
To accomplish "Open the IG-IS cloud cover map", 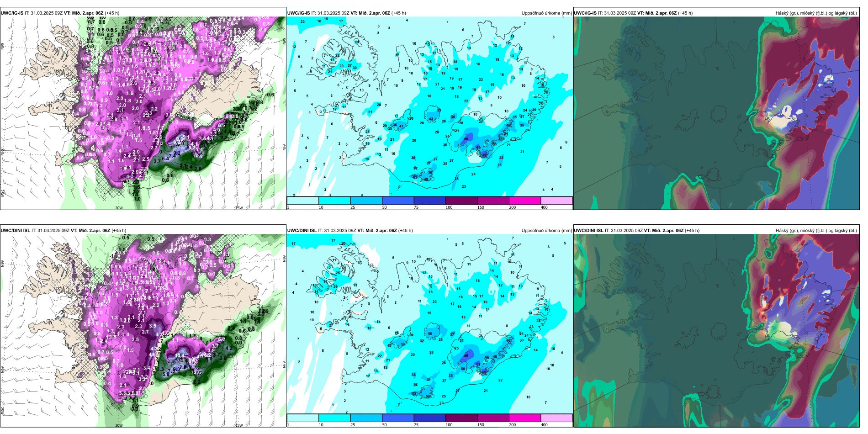I will (x=716, y=113).
